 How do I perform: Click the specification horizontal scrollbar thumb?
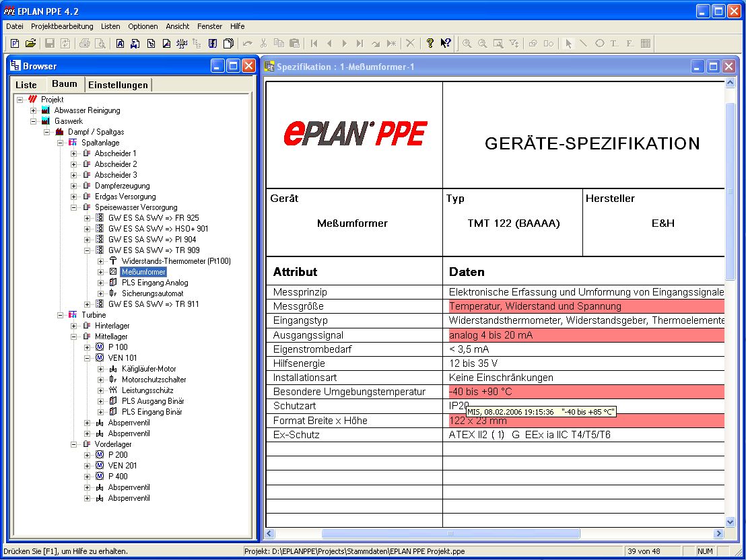pos(450,534)
